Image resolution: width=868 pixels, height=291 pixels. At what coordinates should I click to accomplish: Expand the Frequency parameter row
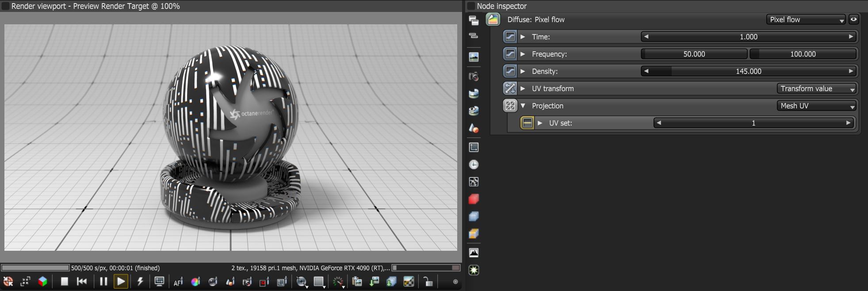pos(523,54)
